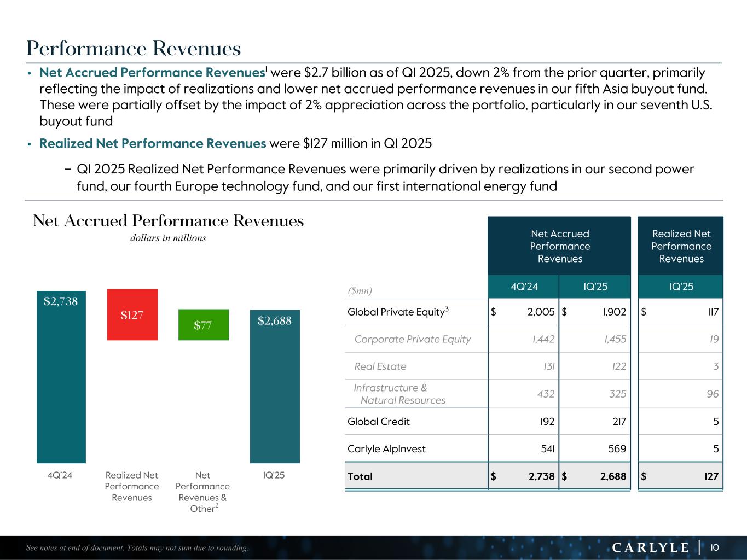Select the "Infrastructure & Natural Resources" row label
The width and height of the screenshot is (747, 560).
(399, 394)
